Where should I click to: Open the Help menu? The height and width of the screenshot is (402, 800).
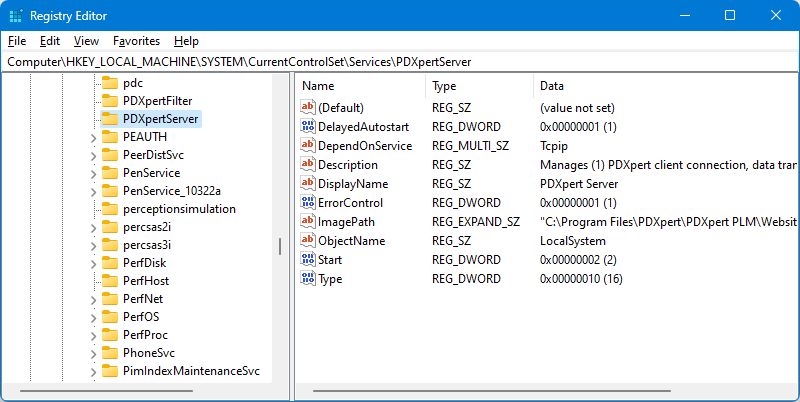click(186, 41)
